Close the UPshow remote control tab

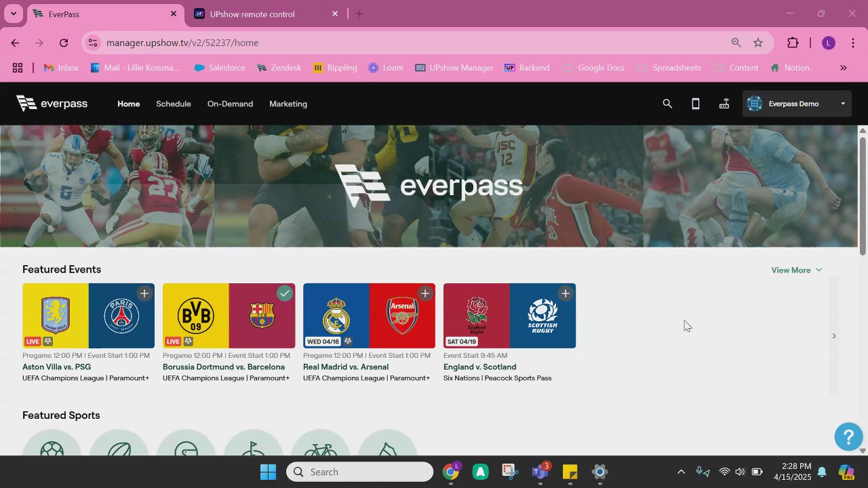pos(335,14)
